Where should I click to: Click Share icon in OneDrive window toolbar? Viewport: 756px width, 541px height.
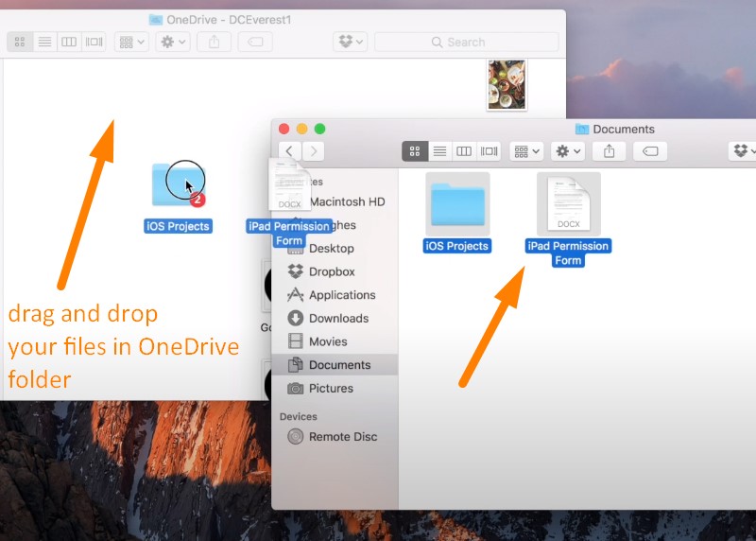click(x=214, y=42)
